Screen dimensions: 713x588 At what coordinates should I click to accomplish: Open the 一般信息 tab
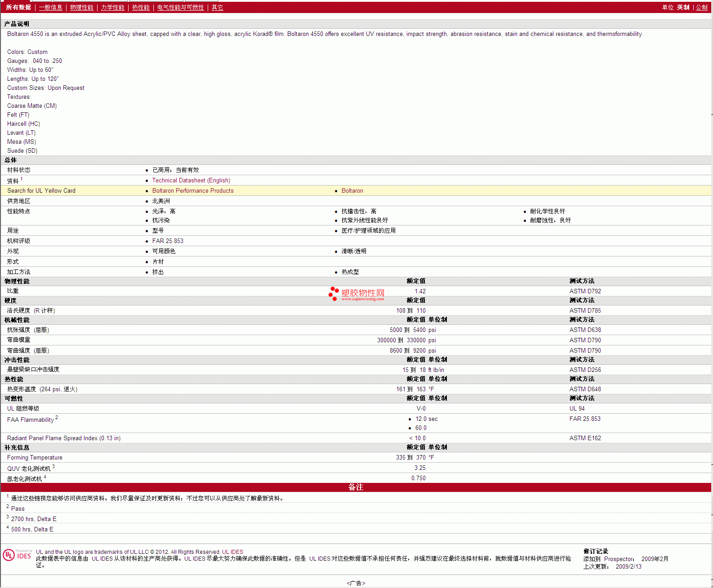[50, 8]
